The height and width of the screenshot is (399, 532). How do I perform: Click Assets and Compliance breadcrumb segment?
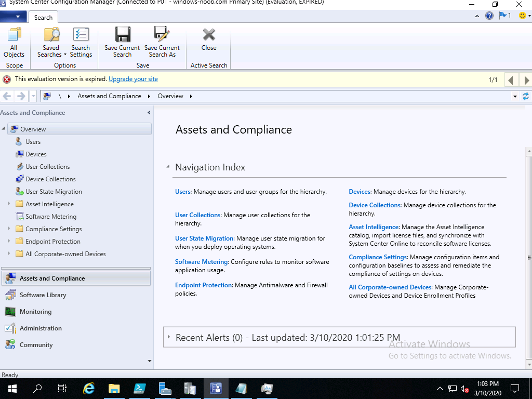109,96
